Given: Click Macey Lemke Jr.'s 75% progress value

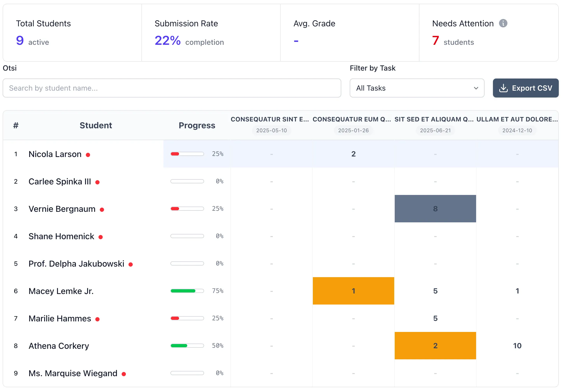Looking at the screenshot, I should click(x=218, y=291).
